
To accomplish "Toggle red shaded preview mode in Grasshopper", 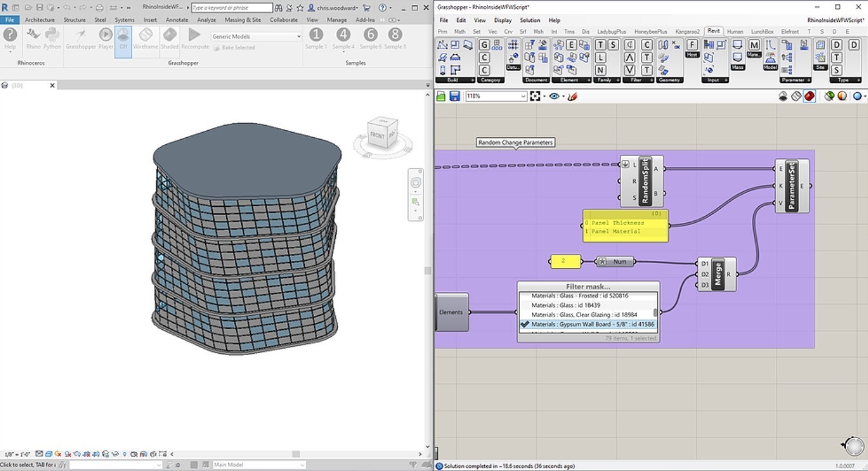I will click(809, 96).
